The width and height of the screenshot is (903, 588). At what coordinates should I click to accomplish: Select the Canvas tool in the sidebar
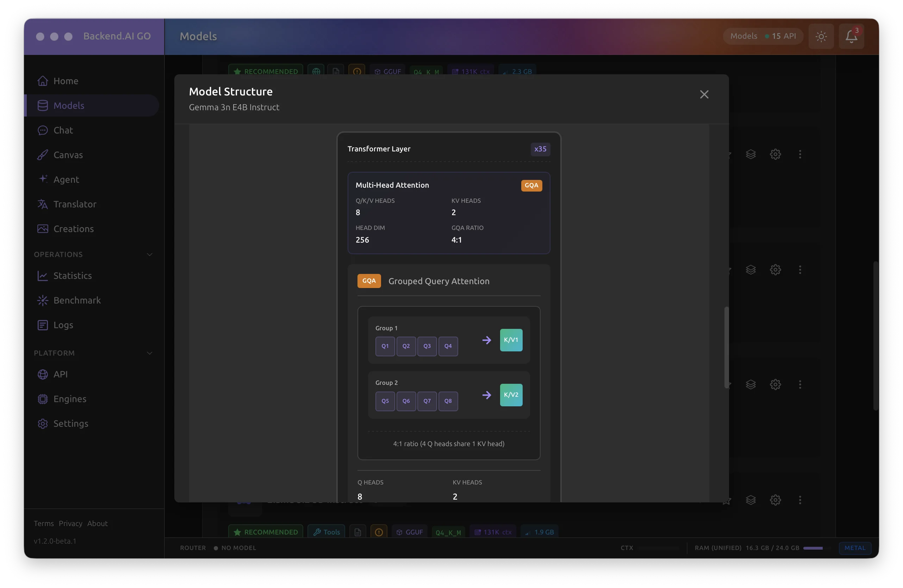click(68, 155)
